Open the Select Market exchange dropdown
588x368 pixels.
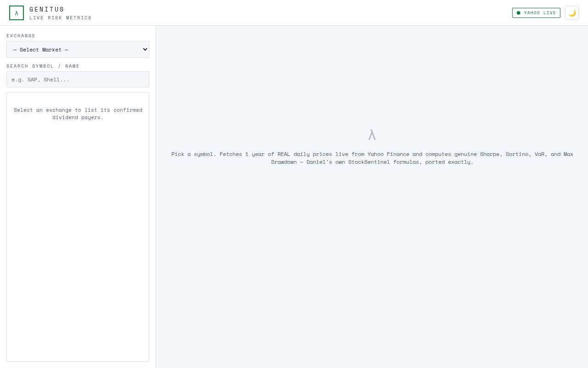[x=78, y=50]
